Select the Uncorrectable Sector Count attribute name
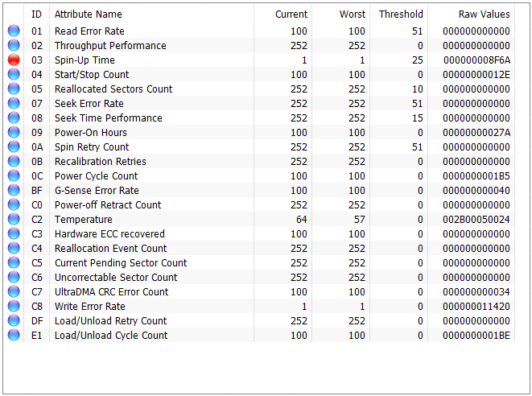Screen dimensions: 532x396 tap(116, 277)
